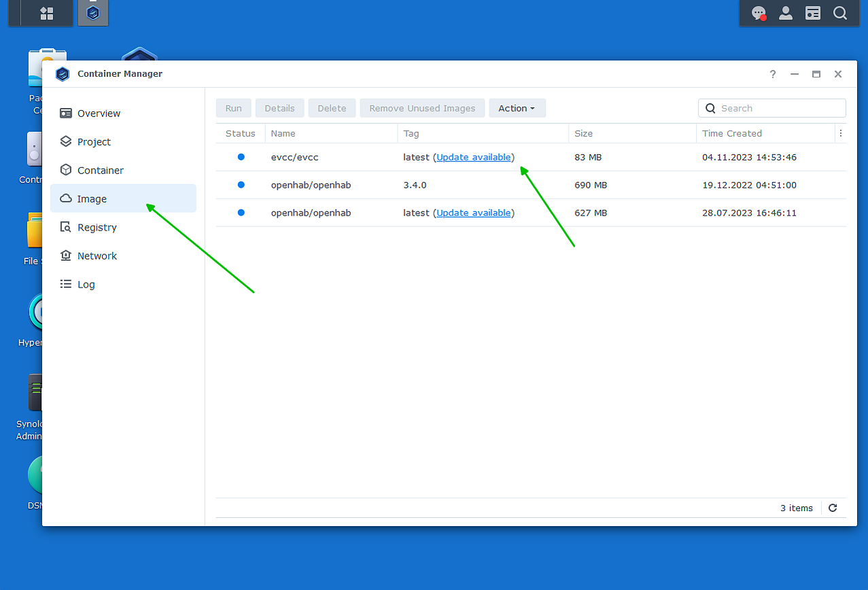Click the 28.07.2023 16:46:11 timestamp
This screenshot has width=868, height=590.
point(750,213)
